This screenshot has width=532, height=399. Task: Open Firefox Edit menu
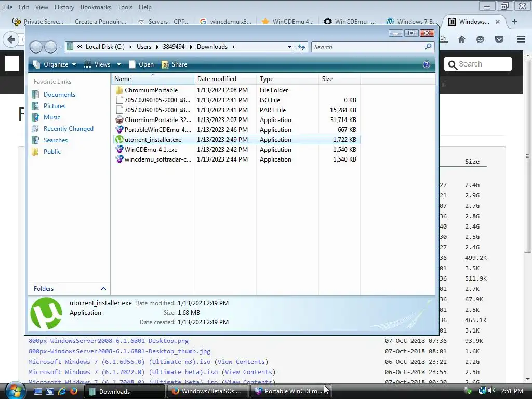click(24, 7)
